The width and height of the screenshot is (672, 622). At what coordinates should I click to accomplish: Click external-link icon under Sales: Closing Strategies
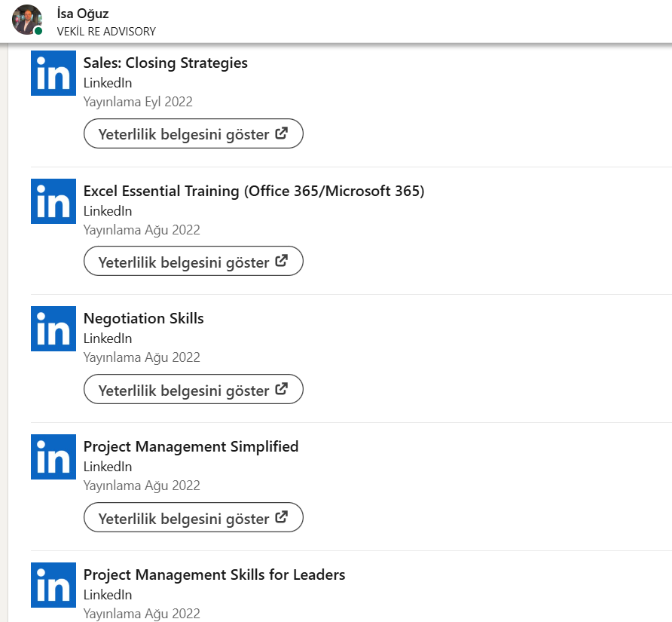[x=282, y=134]
